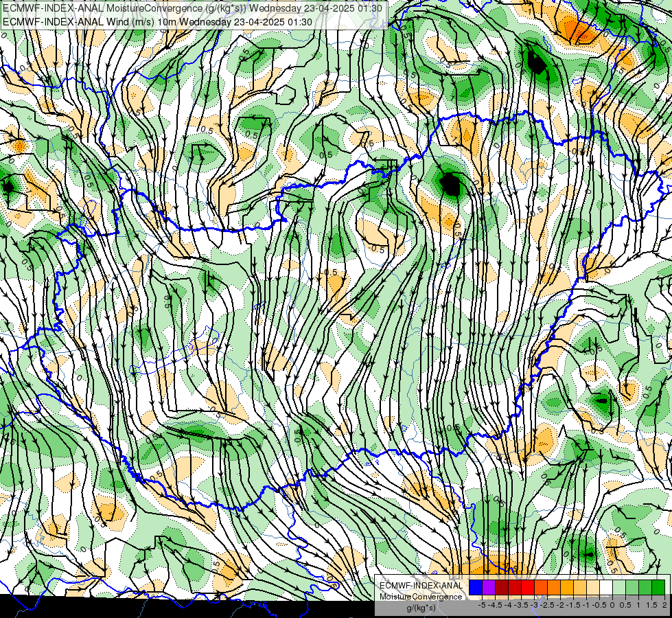Click the MoistureConvergence label in the legend
This screenshot has height=618, width=672.
421,597
